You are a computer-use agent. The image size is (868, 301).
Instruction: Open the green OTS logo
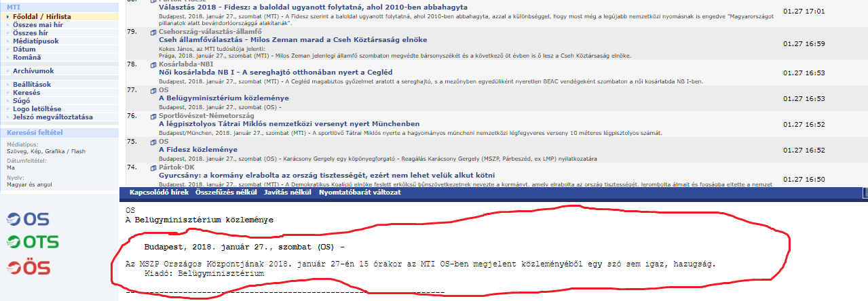[x=32, y=242]
